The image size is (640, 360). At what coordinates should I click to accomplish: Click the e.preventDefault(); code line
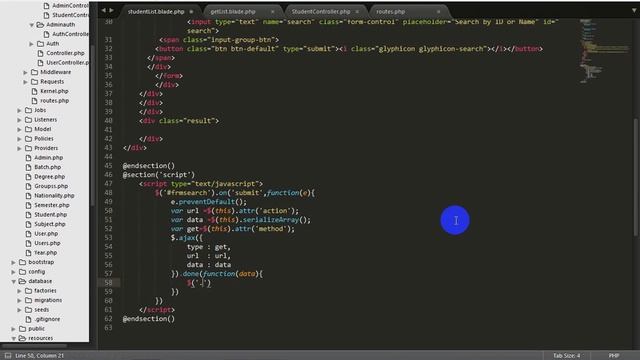click(209, 202)
